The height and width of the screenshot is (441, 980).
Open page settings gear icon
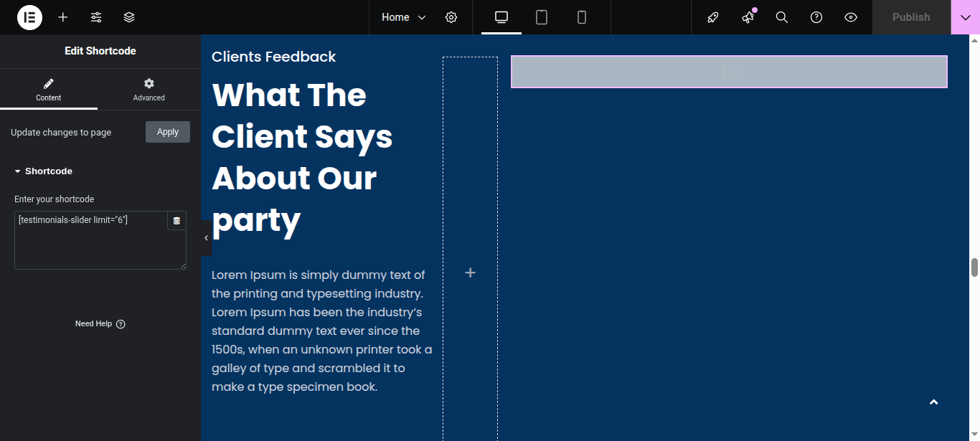click(451, 17)
